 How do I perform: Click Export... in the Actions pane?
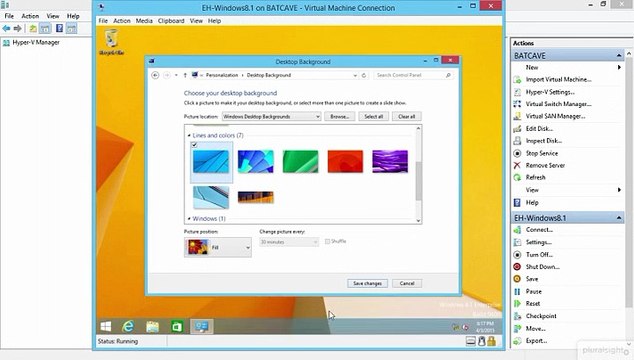(x=536, y=341)
